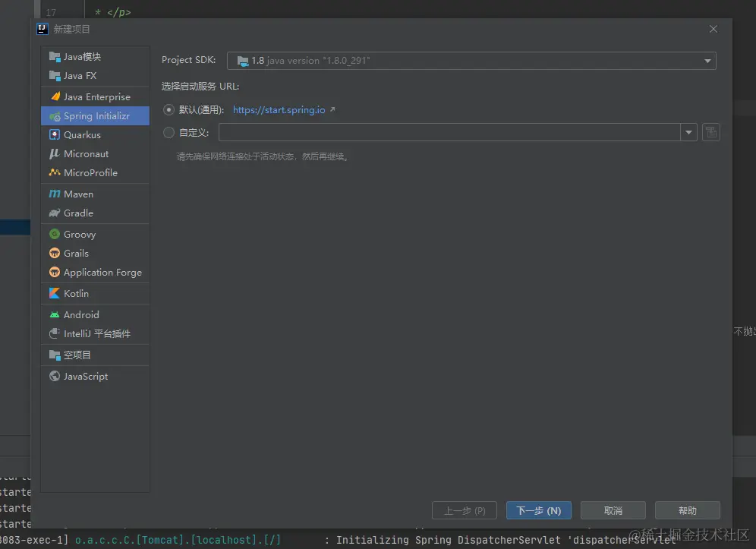The height and width of the screenshot is (549, 756).
Task: Click the SDK folder icon in Project SDK field
Action: pos(243,61)
